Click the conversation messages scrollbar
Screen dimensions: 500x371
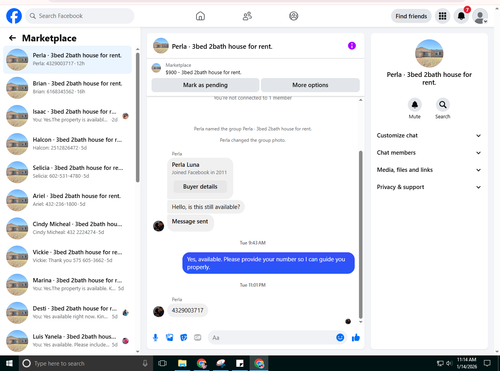pos(360,235)
